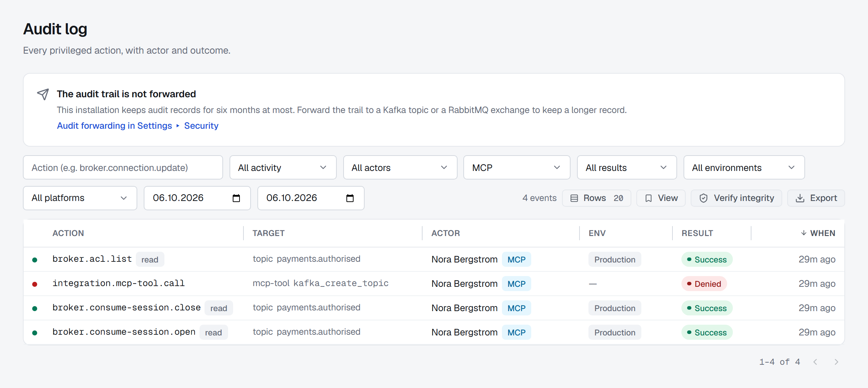The image size is (868, 388).
Task: Open the All activity dropdown
Action: 283,167
